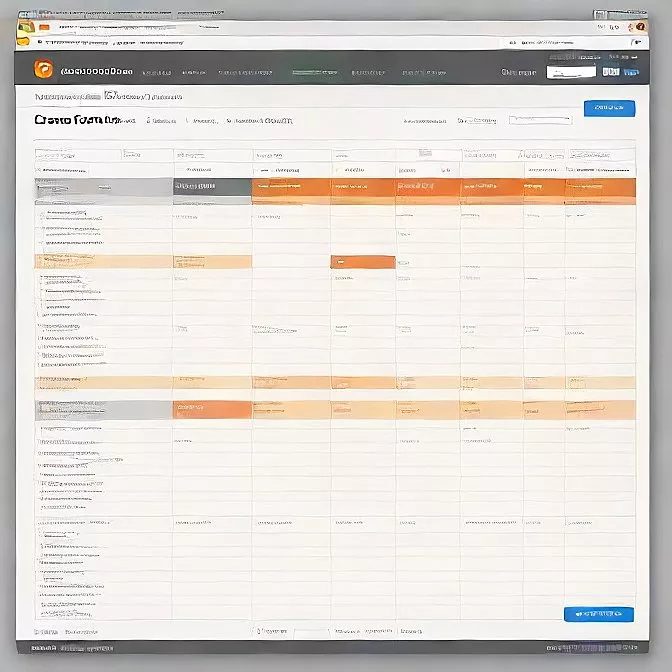Select the dark gray cell in first highlighted row
The width and height of the screenshot is (672, 672).
(211, 186)
